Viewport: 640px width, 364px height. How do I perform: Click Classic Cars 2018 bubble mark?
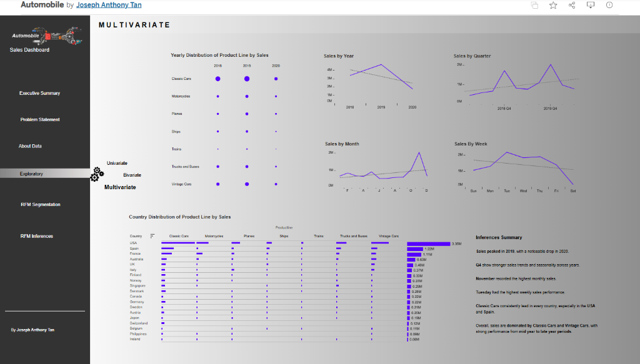click(218, 79)
